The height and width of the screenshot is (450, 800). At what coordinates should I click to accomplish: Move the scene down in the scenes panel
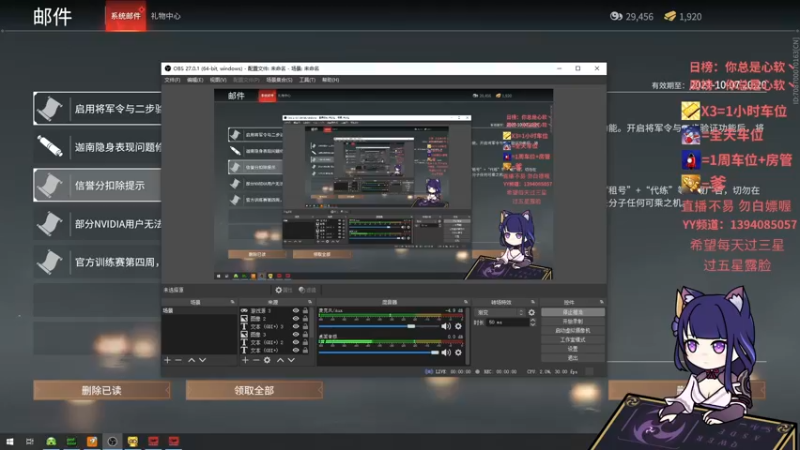pos(203,360)
